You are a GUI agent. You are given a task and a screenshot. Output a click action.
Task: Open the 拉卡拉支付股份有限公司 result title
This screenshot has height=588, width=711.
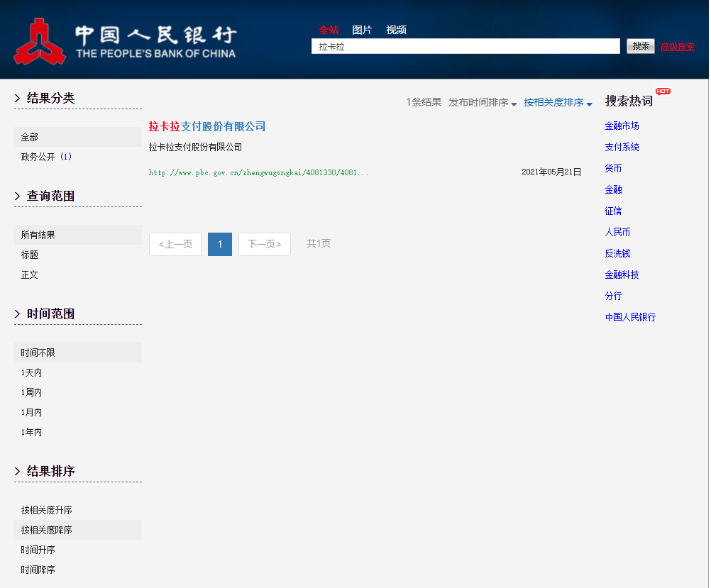point(207,126)
